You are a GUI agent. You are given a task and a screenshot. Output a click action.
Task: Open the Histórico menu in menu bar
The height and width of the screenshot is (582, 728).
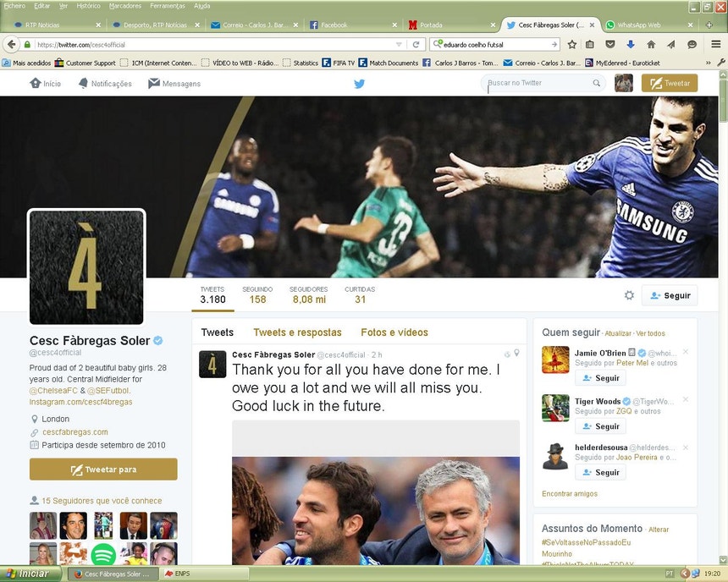point(88,6)
